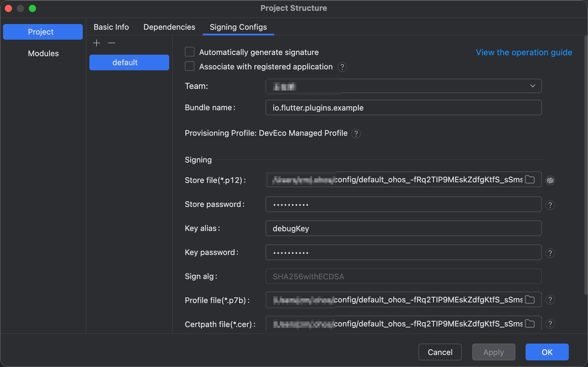
Task: Open Profile file help icon
Action: click(550, 300)
